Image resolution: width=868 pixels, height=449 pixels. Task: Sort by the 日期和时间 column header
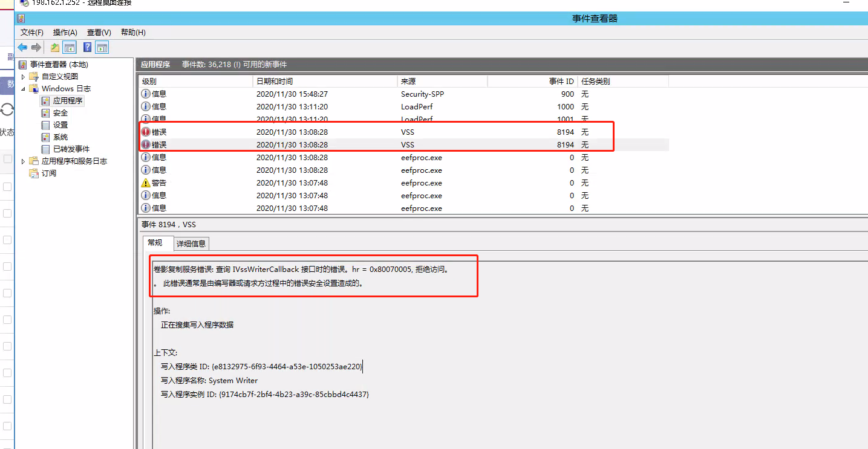(x=325, y=82)
